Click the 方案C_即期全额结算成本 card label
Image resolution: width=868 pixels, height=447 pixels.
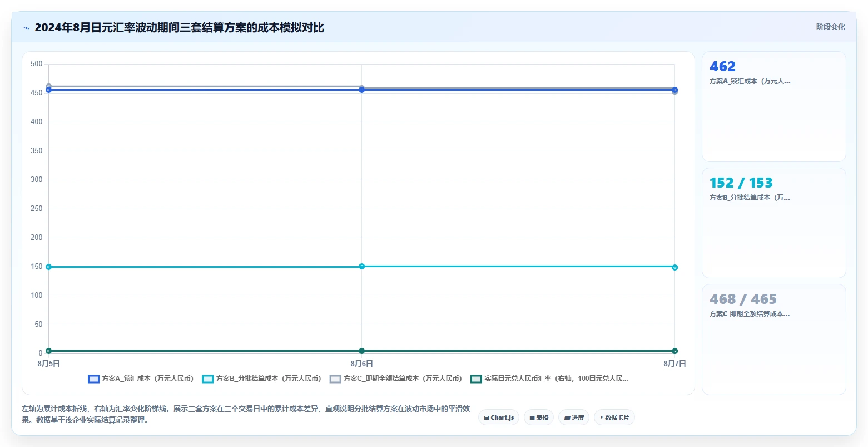pos(750,314)
